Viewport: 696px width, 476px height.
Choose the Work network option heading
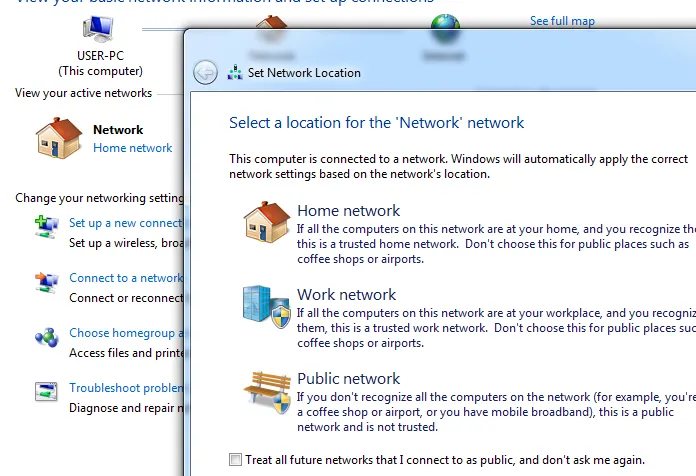coord(346,294)
